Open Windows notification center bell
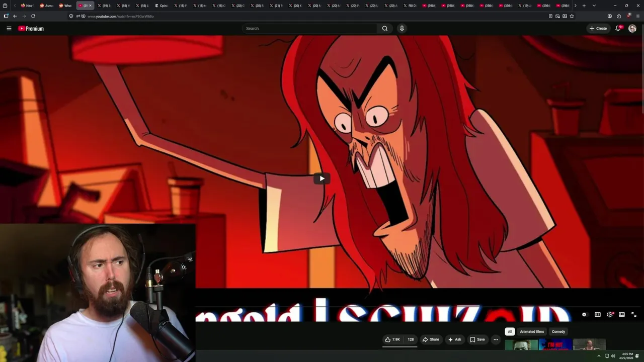The width and height of the screenshot is (644, 362). point(637,356)
